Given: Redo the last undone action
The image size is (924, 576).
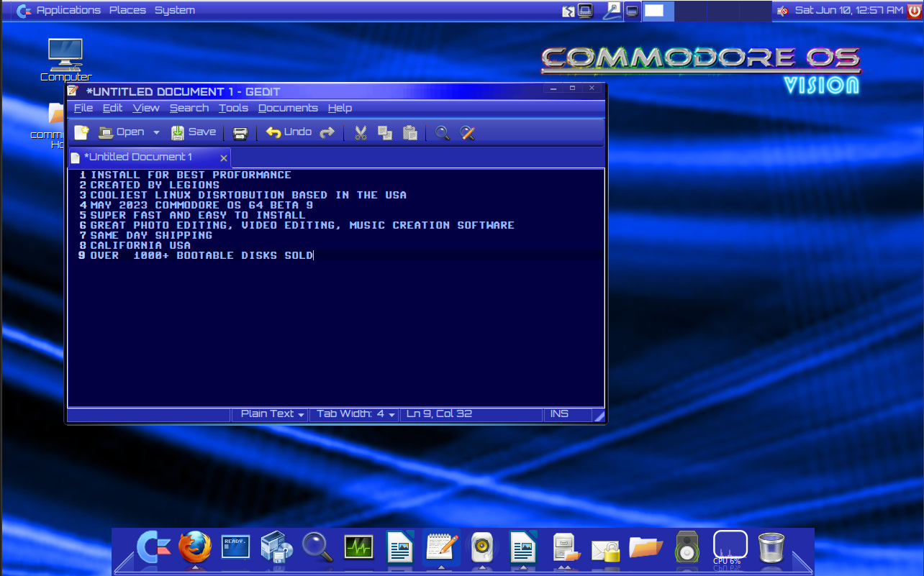Looking at the screenshot, I should tap(327, 133).
